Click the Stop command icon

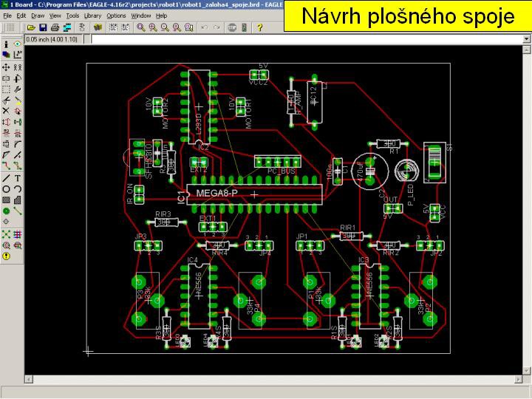(x=232, y=27)
